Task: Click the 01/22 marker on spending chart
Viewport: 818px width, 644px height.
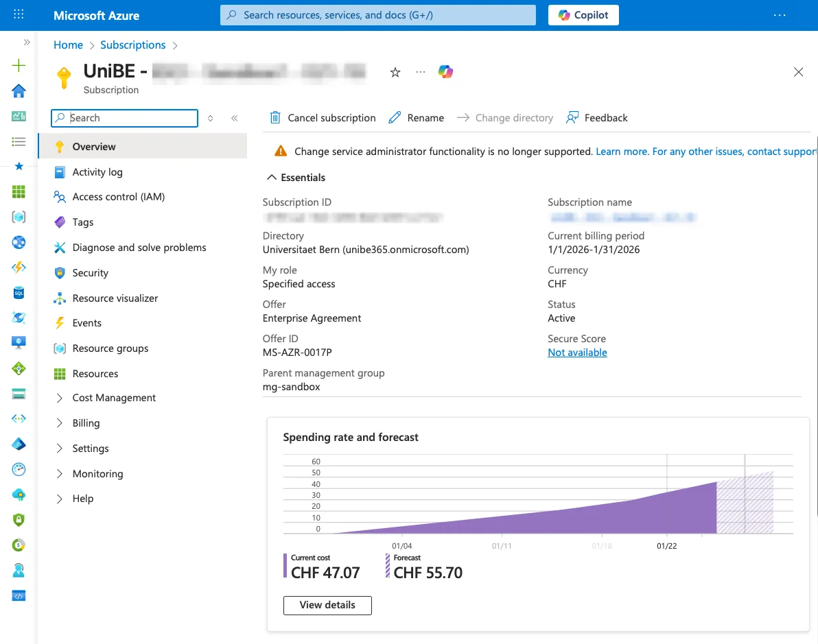Action: (667, 546)
